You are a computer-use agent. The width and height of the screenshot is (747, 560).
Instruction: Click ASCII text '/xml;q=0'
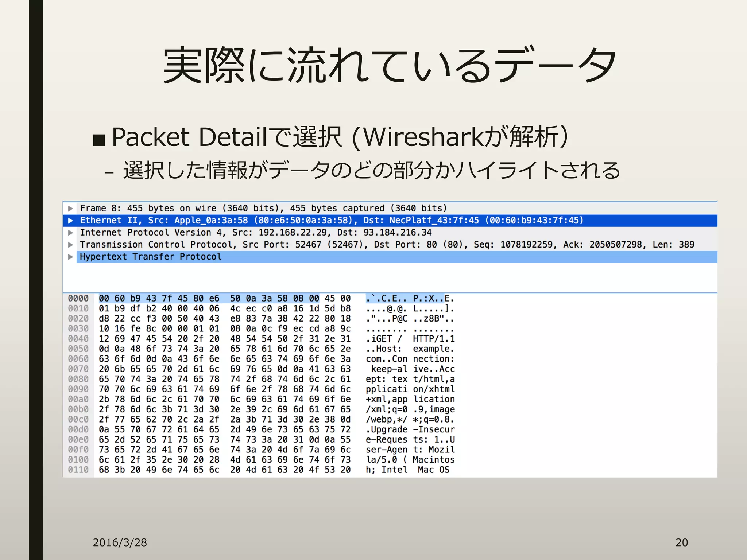tap(387, 409)
